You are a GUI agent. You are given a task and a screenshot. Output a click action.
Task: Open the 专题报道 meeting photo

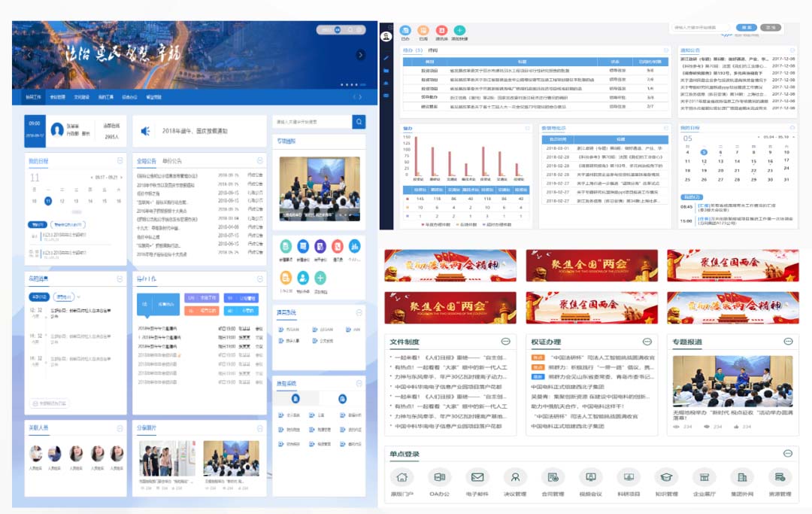coord(732,381)
